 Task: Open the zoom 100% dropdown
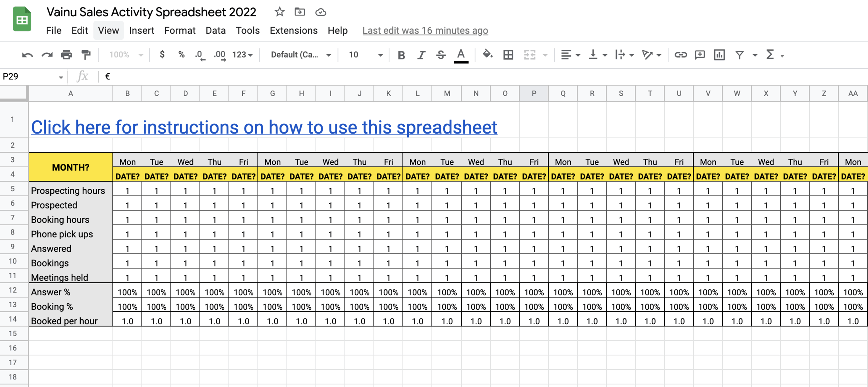tap(126, 55)
